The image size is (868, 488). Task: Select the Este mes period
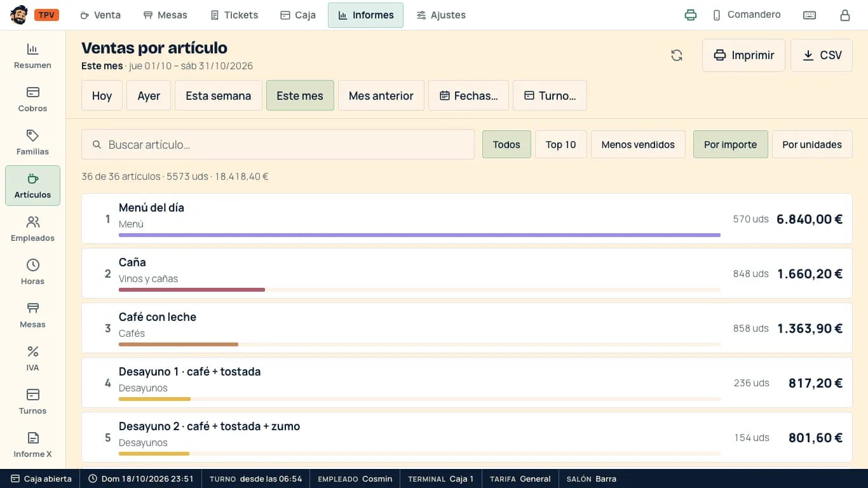click(300, 95)
